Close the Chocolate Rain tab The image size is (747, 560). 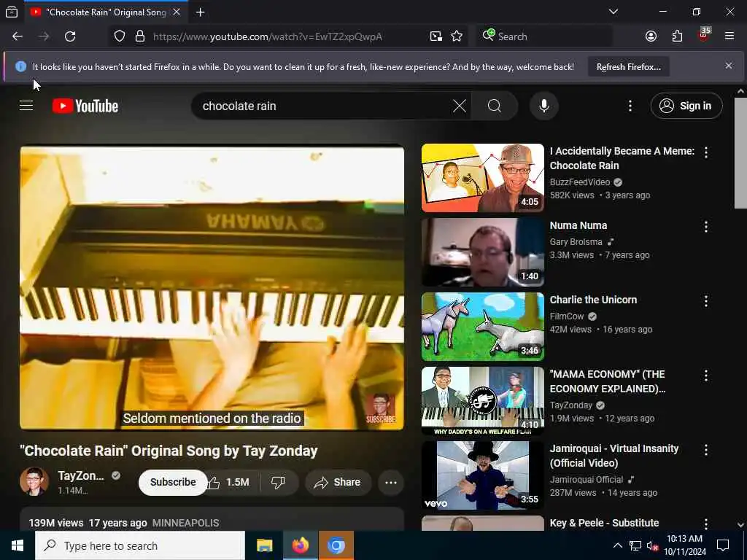[x=177, y=12]
